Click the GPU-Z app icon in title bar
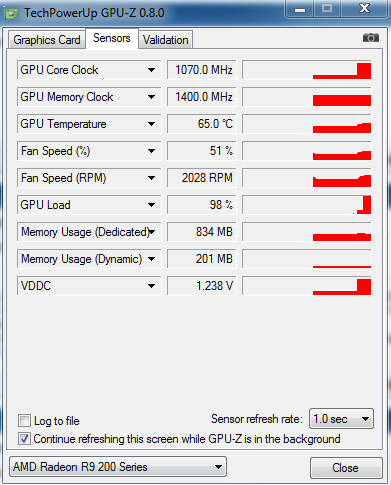Screen dimensions: 391x485 pos(11,13)
